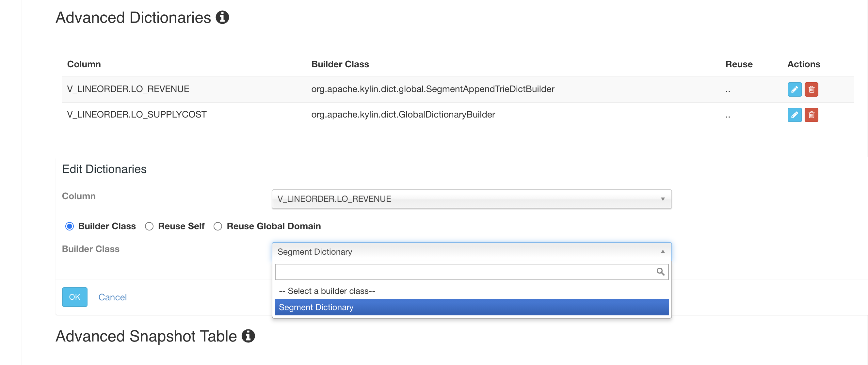Pick '-- Select a builder class--' option
868x365 pixels.
point(327,291)
